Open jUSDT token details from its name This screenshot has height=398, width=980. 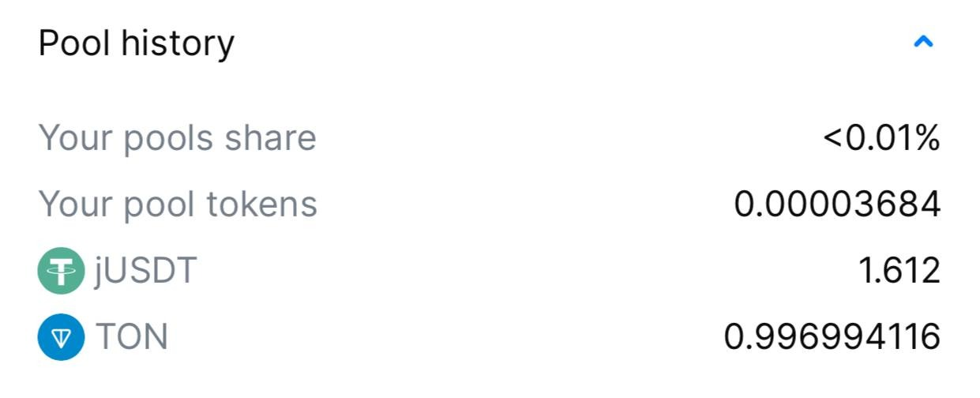coord(145,271)
